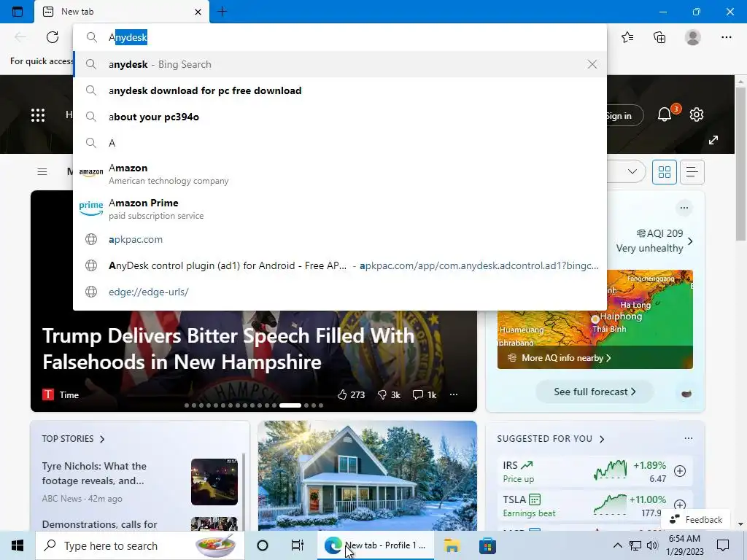The width and height of the screenshot is (747, 560).
Task: Open Trump speech headline article
Action: tap(228, 349)
